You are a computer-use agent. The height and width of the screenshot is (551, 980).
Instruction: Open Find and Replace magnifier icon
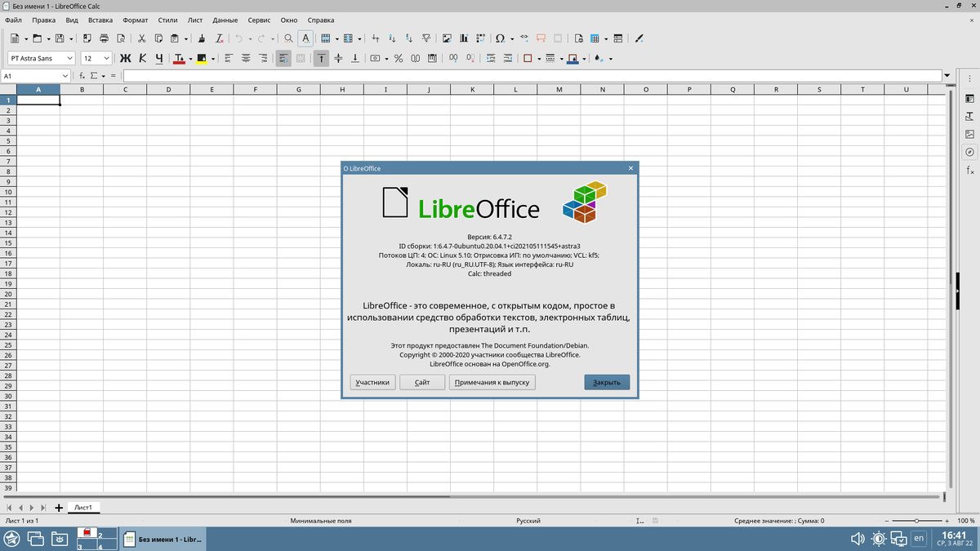pos(288,38)
